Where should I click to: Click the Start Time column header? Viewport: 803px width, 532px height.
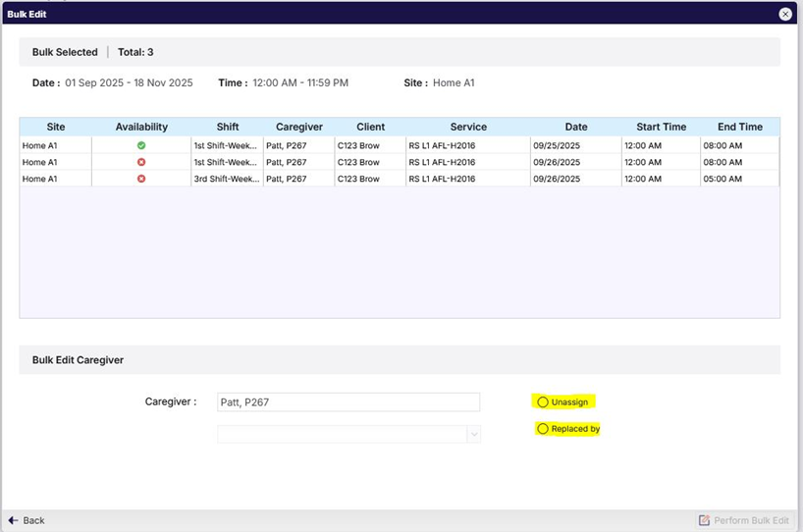tap(661, 127)
